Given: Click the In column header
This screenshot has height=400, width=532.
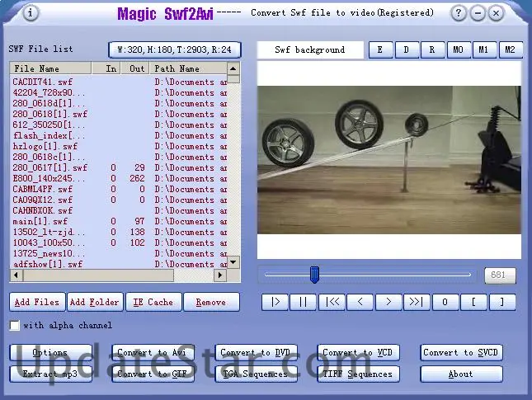Looking at the screenshot, I should (x=106, y=68).
